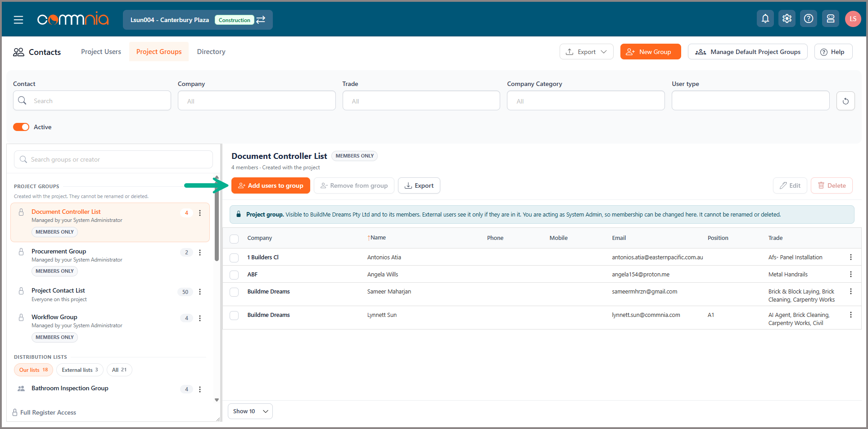
Task: Open the help question mark icon in header
Action: pos(809,18)
